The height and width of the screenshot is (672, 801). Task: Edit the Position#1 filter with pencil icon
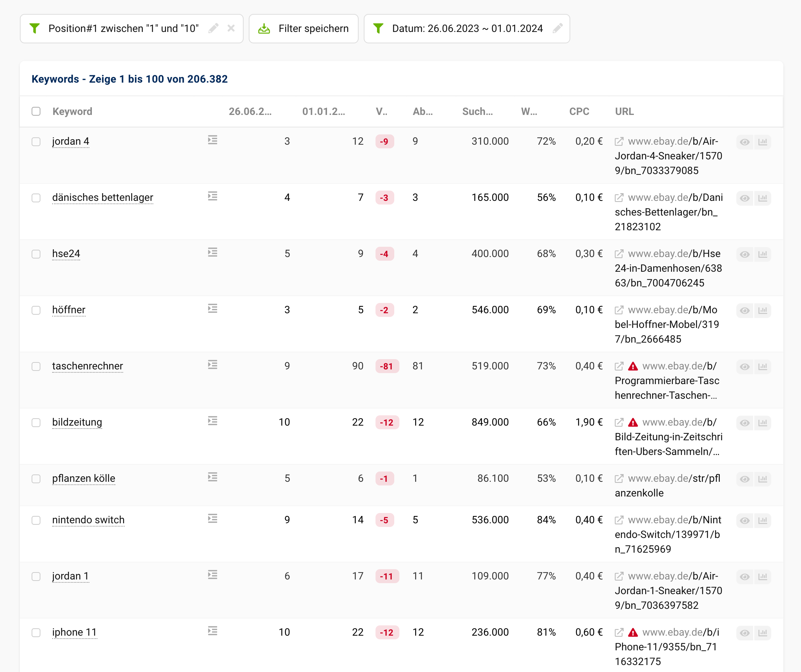click(x=213, y=28)
